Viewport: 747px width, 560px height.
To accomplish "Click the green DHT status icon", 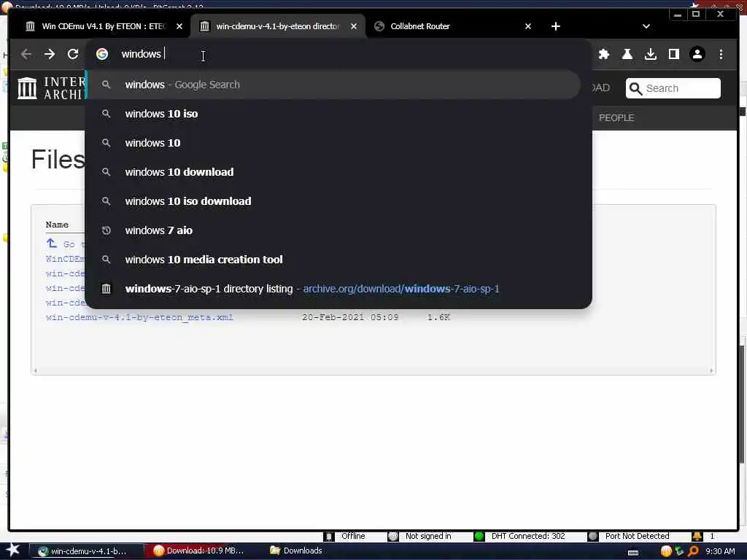I will pyautogui.click(x=479, y=536).
